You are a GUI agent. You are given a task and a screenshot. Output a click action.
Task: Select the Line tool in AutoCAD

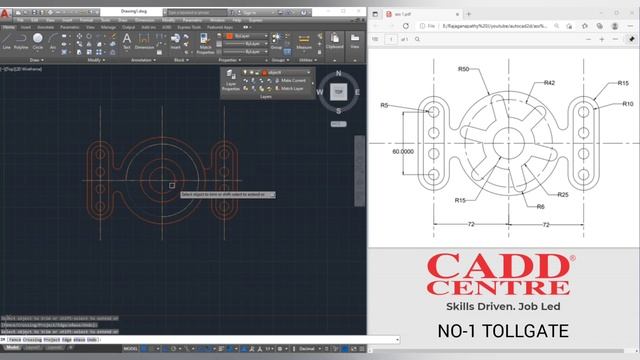pos(7,41)
